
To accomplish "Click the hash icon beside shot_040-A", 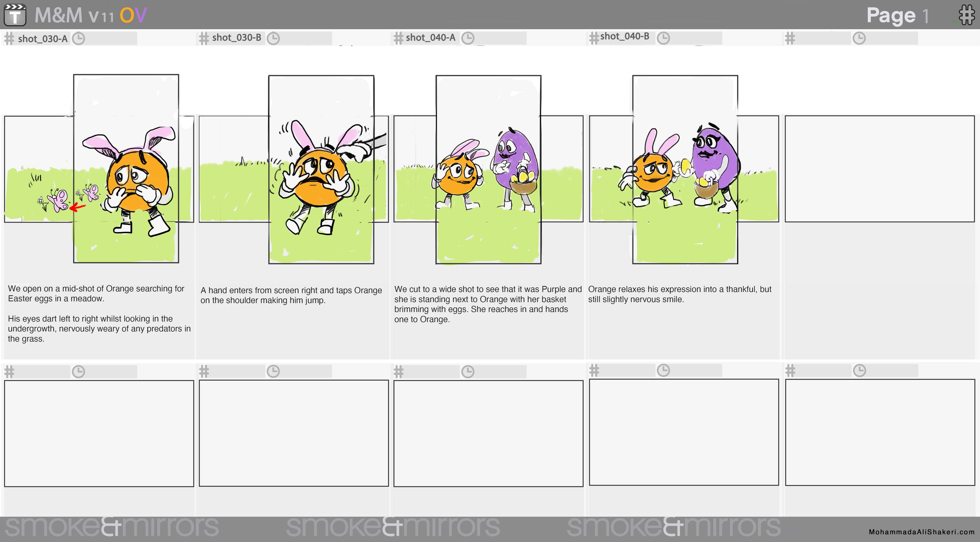I will tap(398, 38).
